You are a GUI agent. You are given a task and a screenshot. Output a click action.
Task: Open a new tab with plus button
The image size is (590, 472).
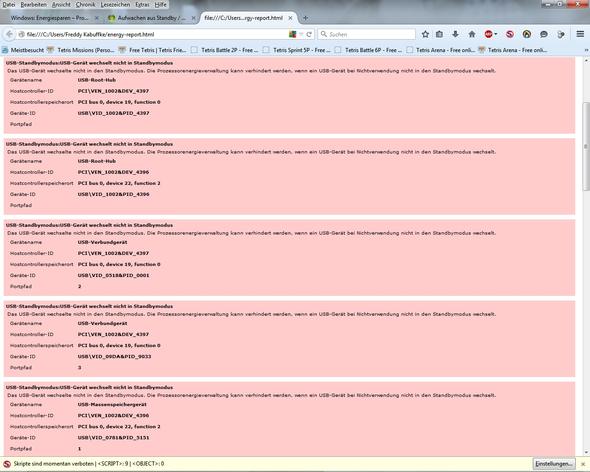pos(306,18)
